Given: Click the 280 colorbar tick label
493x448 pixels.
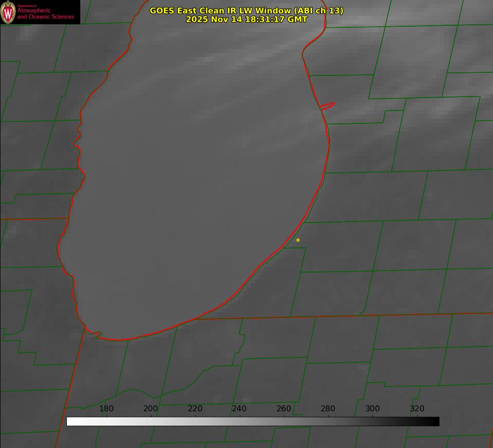Looking at the screenshot, I should (328, 409).
